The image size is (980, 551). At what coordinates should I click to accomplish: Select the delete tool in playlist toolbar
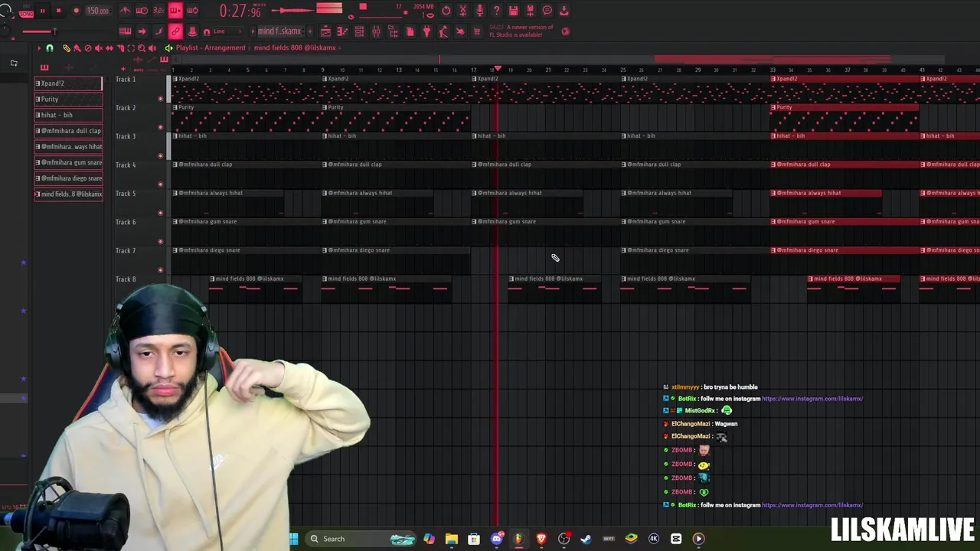[x=88, y=48]
